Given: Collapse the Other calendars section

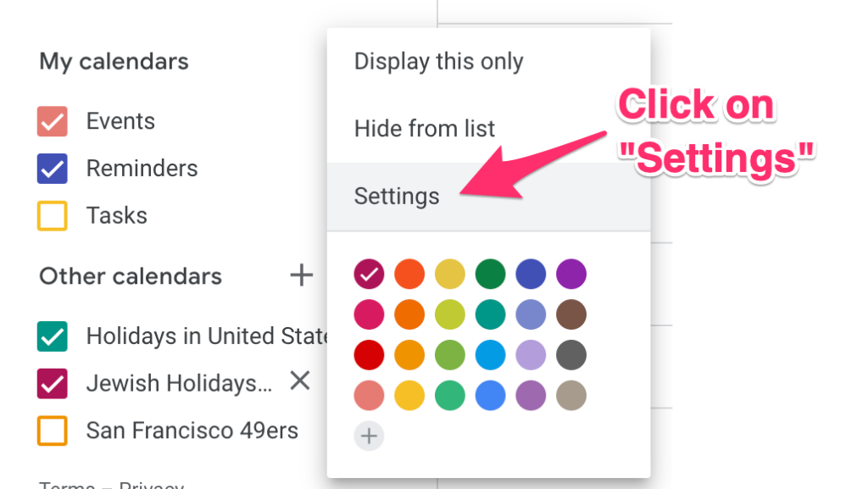Looking at the screenshot, I should pyautogui.click(x=131, y=276).
